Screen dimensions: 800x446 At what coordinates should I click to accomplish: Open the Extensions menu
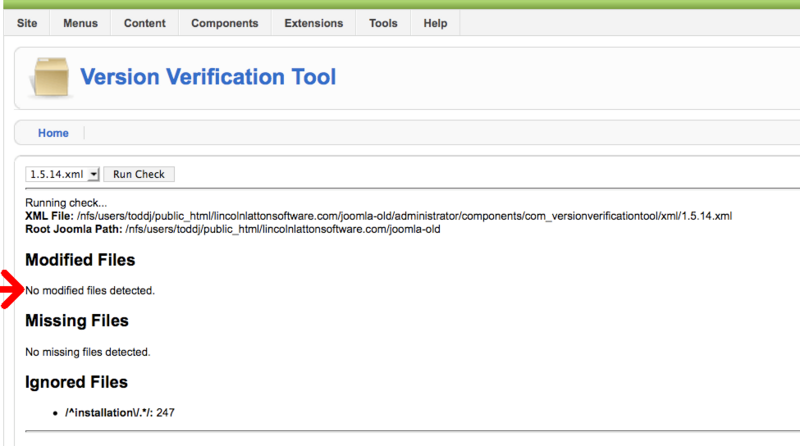[313, 23]
